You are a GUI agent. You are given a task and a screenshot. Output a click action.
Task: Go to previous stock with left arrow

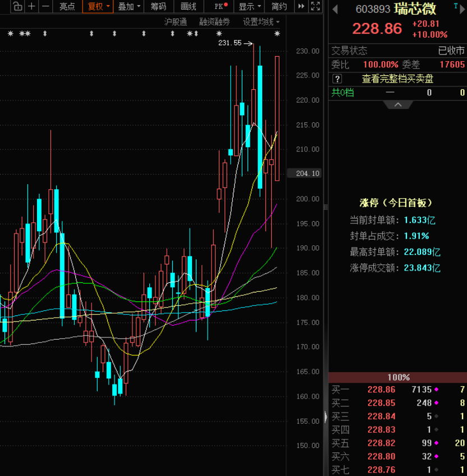(x=335, y=9)
